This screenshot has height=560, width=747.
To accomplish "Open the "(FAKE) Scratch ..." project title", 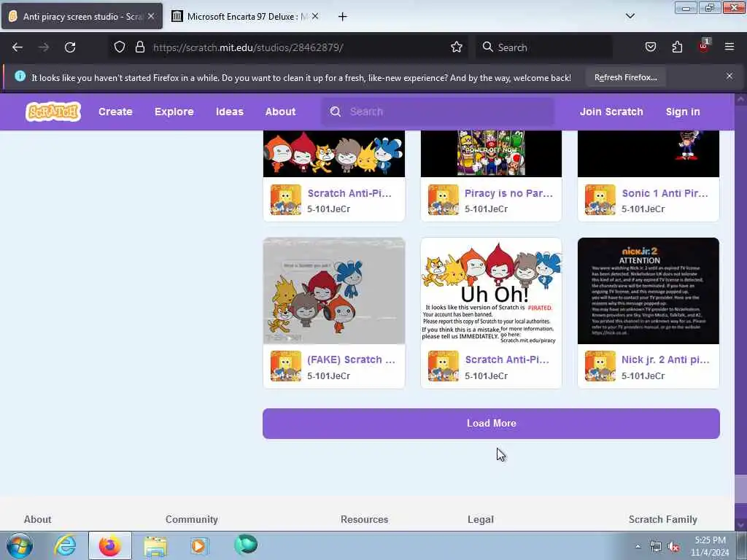I will [351, 359].
